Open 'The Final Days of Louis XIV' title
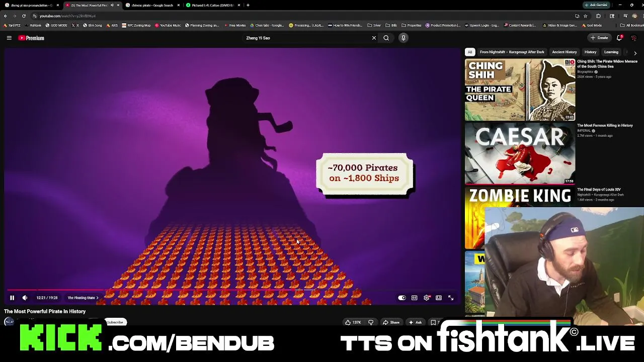 tap(599, 190)
